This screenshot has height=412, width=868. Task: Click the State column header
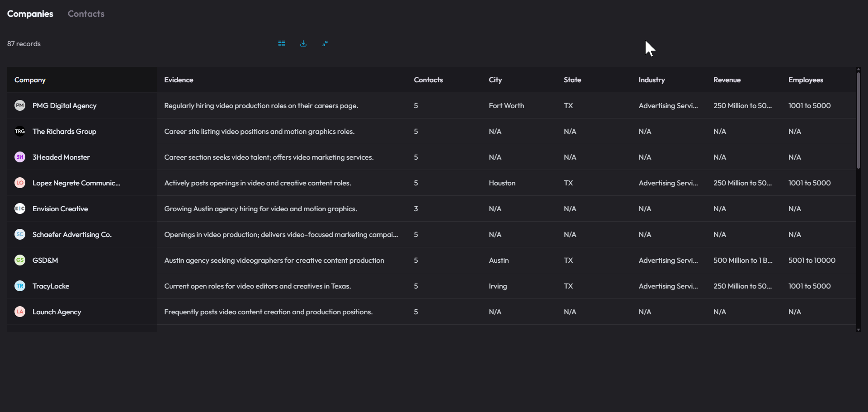coord(572,80)
